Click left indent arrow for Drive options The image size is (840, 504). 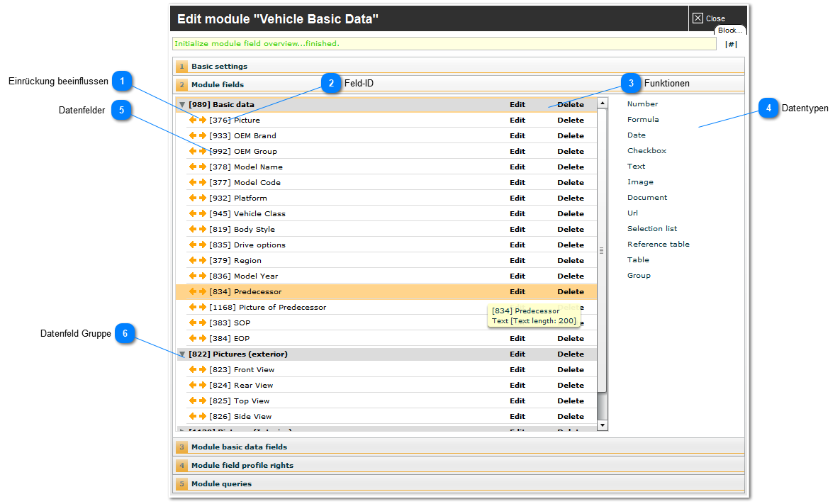pyautogui.click(x=193, y=245)
